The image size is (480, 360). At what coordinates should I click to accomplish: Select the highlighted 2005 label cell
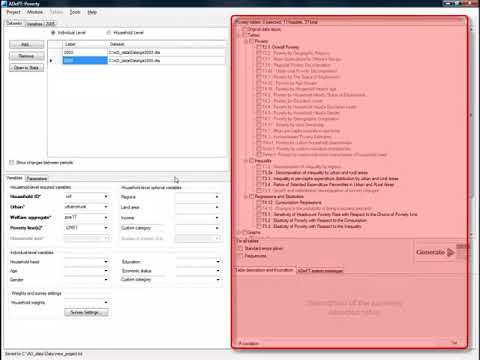(85, 60)
